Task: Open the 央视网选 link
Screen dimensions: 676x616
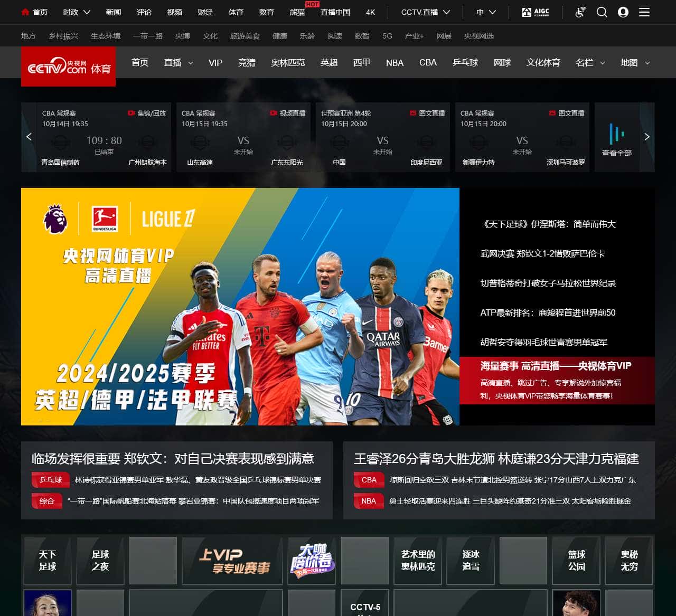Action: [479, 36]
